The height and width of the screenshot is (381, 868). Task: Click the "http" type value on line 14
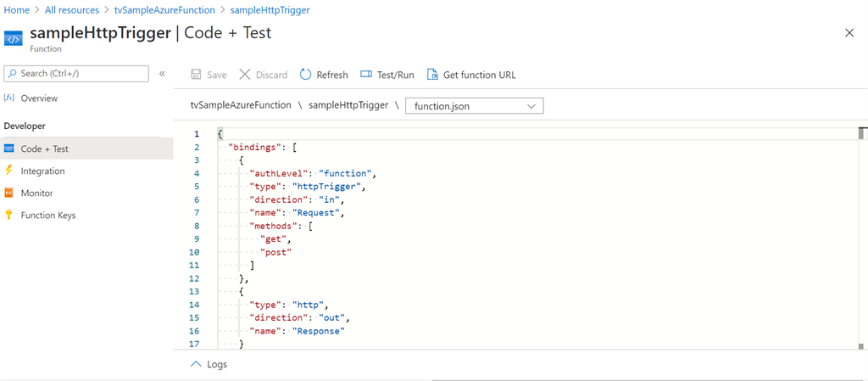tap(309, 305)
